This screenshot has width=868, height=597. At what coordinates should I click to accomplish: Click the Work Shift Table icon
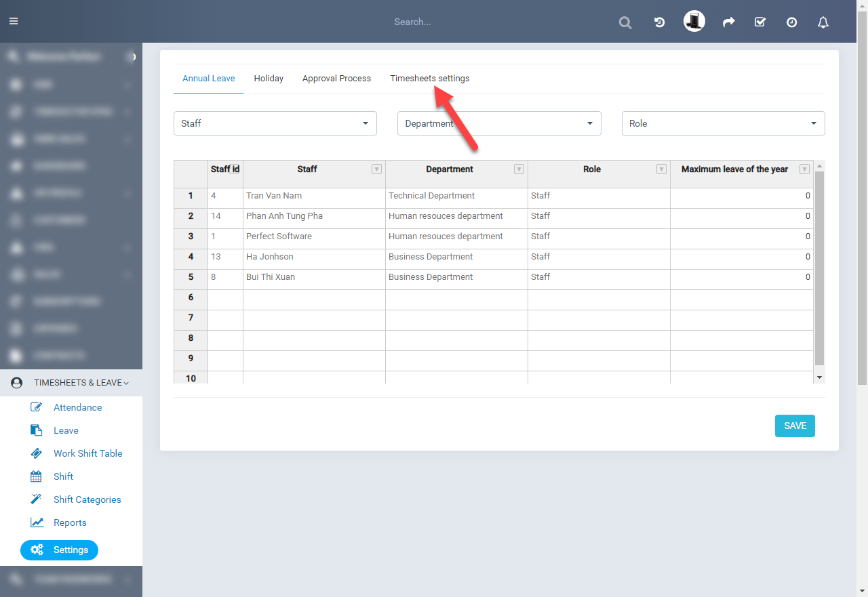(37, 453)
